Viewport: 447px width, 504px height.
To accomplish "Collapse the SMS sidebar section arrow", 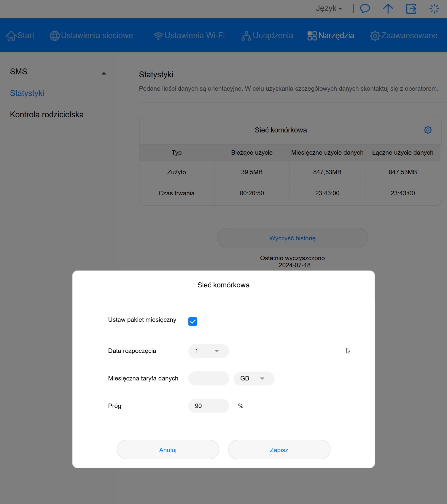I will pyautogui.click(x=104, y=73).
